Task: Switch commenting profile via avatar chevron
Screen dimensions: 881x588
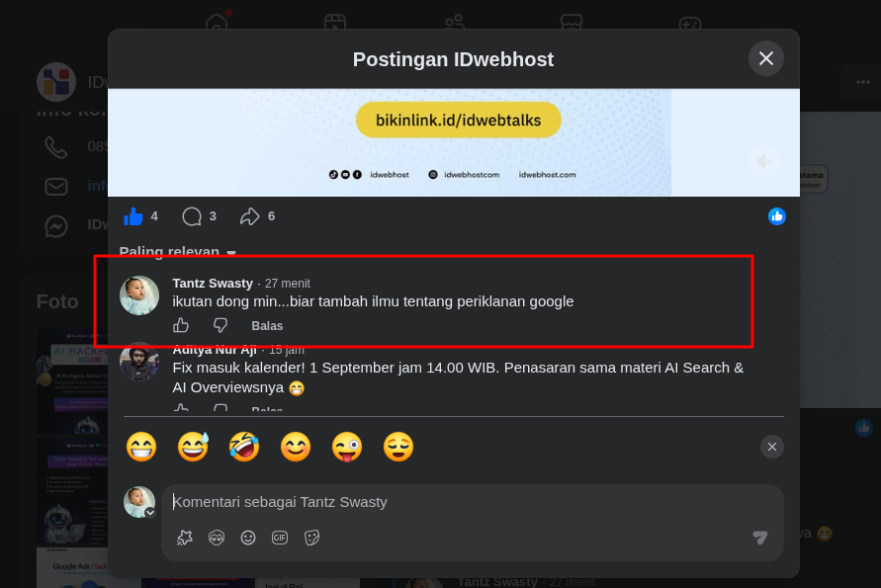Action: coord(150,513)
